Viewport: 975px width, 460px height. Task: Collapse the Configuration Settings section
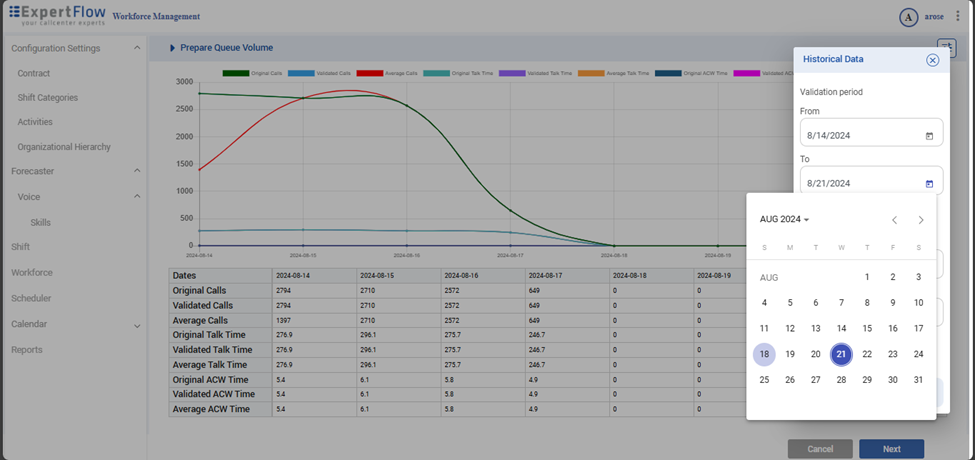(137, 48)
